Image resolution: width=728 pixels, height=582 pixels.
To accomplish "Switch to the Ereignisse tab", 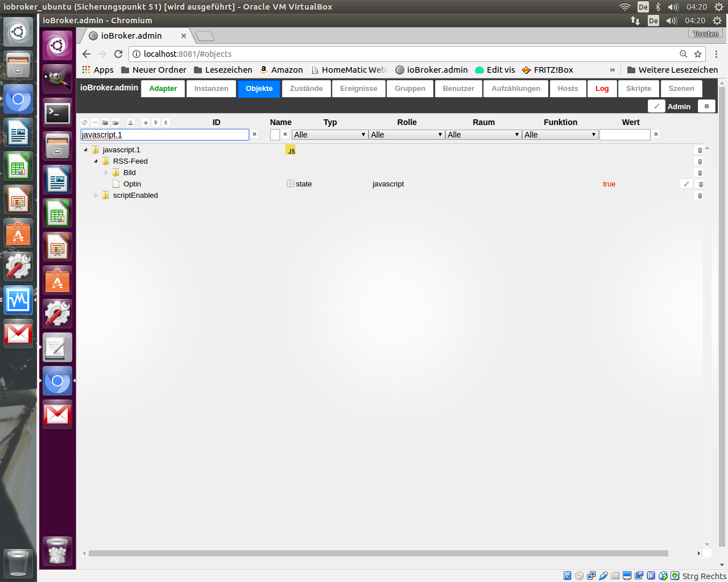I will 359,89.
